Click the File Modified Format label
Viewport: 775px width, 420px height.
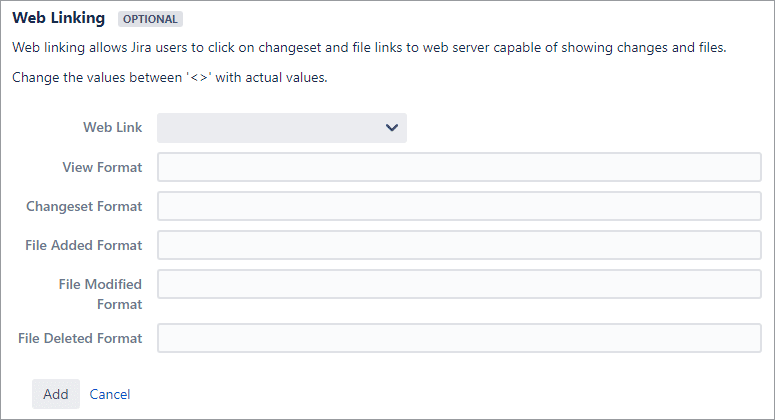100,294
